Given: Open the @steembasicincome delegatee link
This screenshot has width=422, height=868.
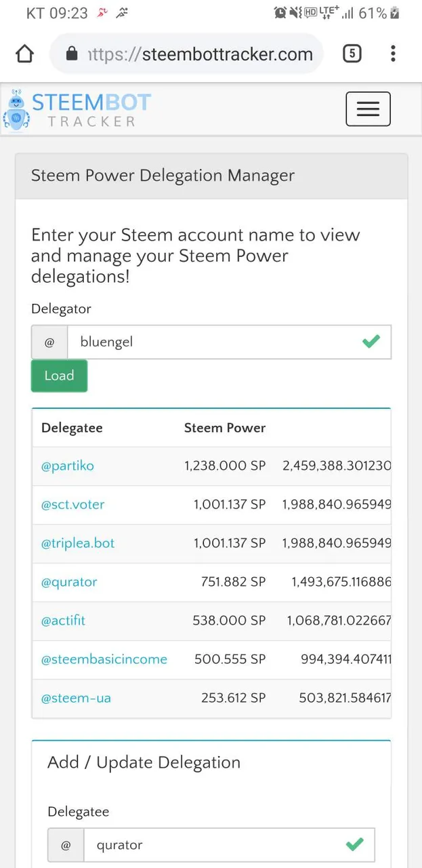Looking at the screenshot, I should click(x=104, y=659).
